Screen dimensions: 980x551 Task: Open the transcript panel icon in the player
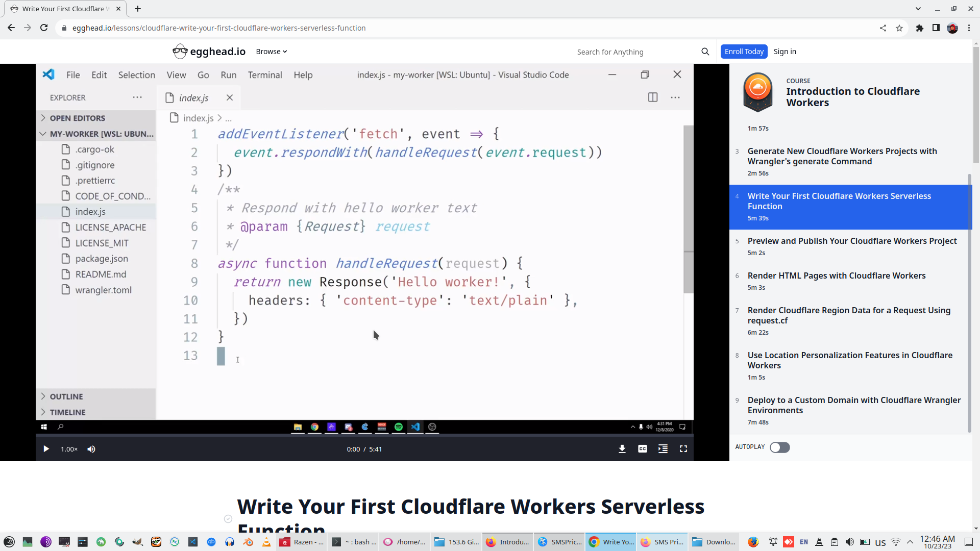(663, 449)
